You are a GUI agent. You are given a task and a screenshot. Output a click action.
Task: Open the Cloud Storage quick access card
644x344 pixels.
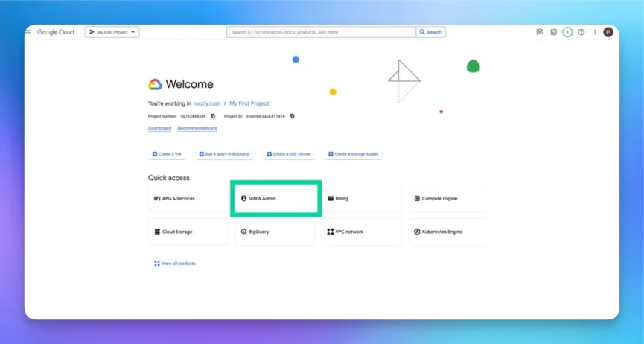188,232
